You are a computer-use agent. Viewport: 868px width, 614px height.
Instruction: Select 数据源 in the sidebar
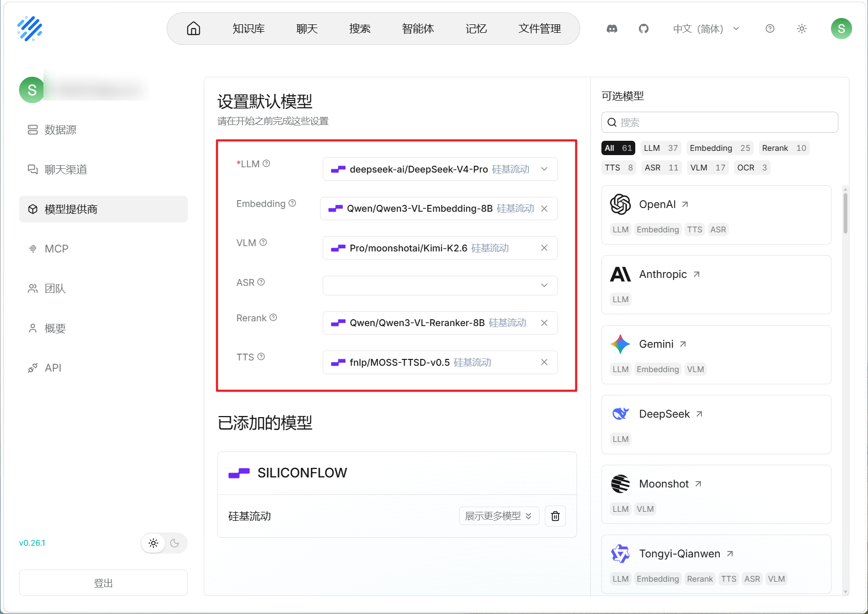tap(103, 130)
